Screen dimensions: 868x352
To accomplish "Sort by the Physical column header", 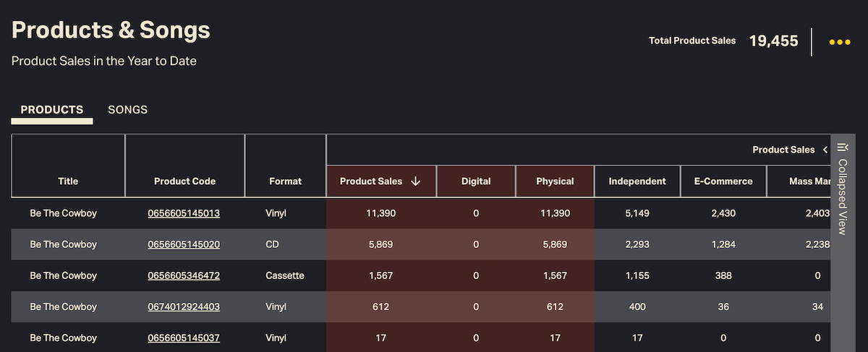I will click(x=555, y=181).
